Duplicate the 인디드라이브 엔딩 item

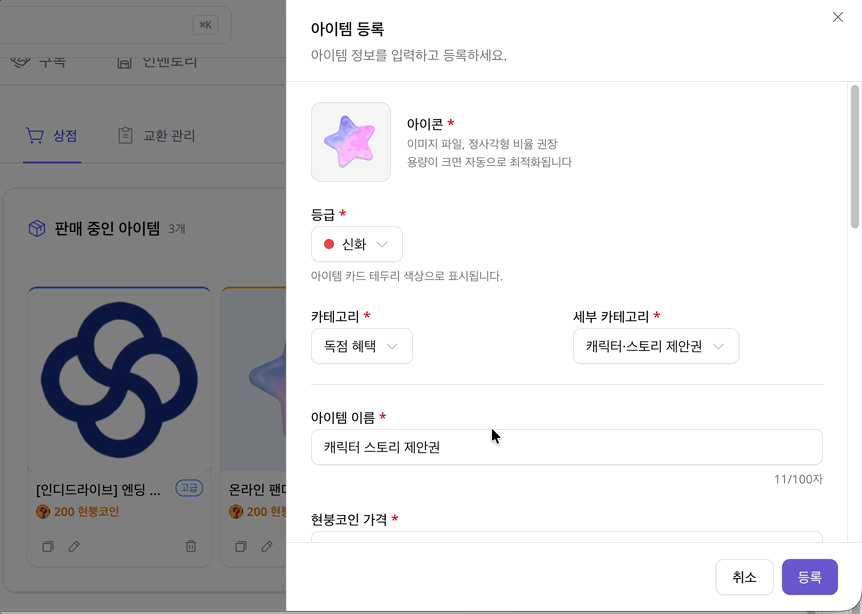tap(47, 547)
